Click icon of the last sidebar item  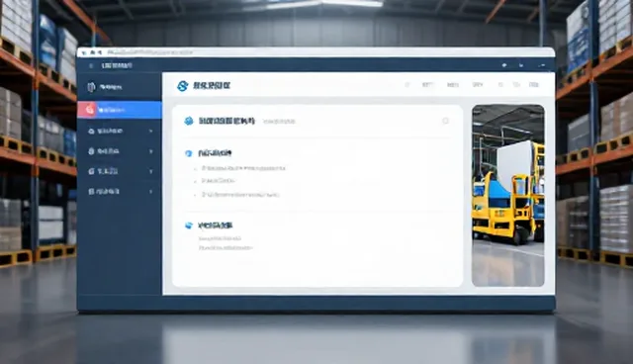(91, 191)
